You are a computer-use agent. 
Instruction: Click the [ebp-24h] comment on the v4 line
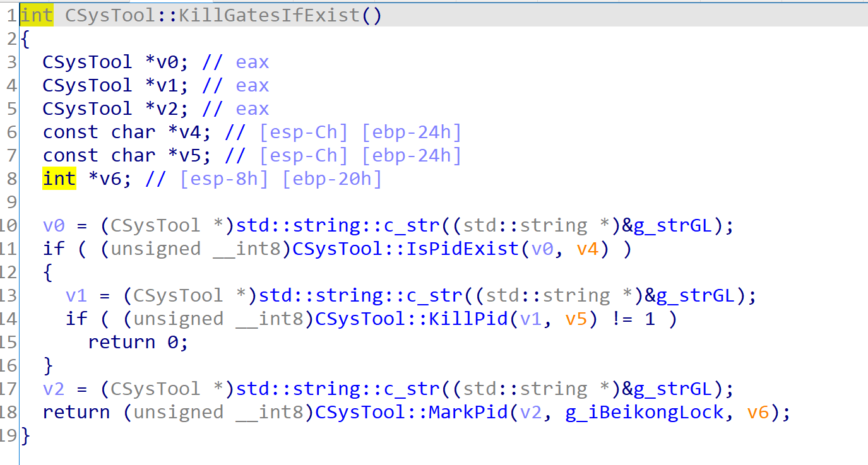[x=411, y=132]
